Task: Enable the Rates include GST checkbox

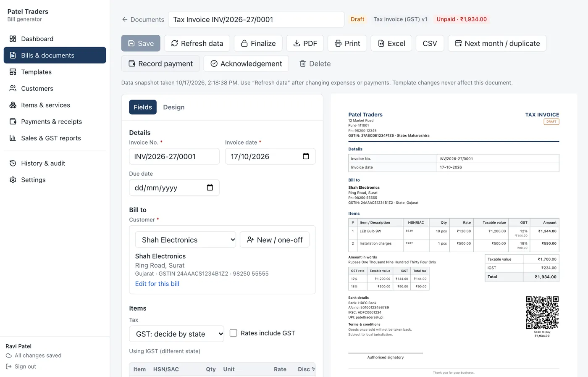Action: click(x=234, y=333)
